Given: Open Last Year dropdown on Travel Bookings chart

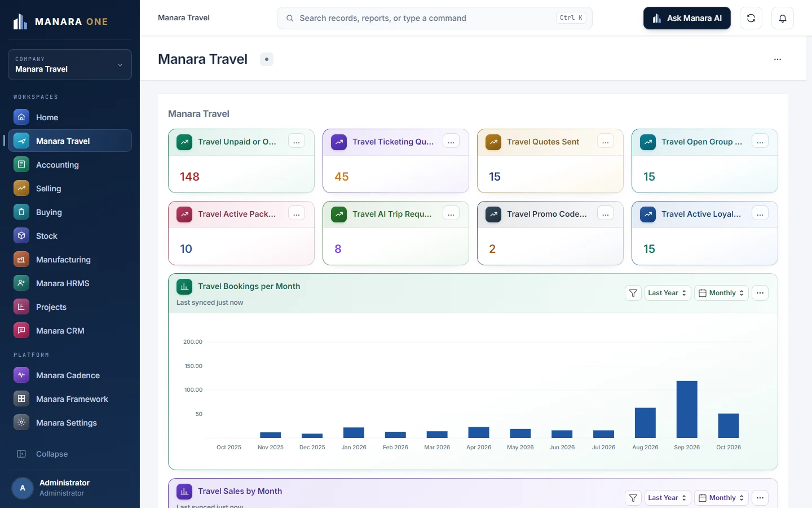Looking at the screenshot, I should 668,293.
